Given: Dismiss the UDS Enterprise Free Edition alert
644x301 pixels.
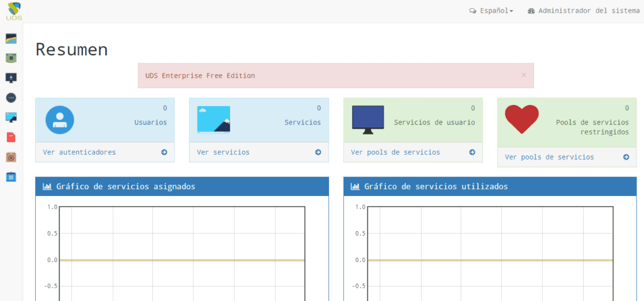Looking at the screenshot, I should [524, 75].
